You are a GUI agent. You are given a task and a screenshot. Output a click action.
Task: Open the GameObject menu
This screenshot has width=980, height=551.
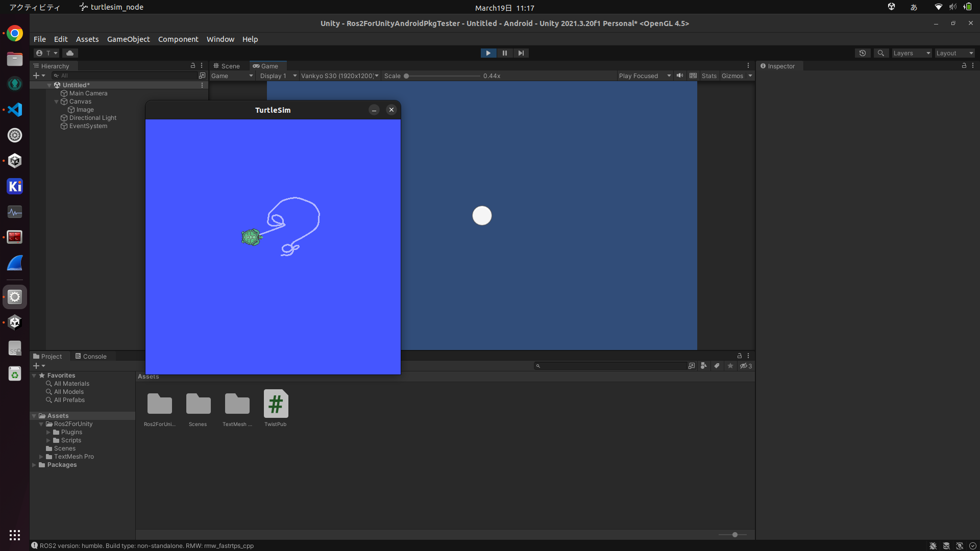click(128, 39)
